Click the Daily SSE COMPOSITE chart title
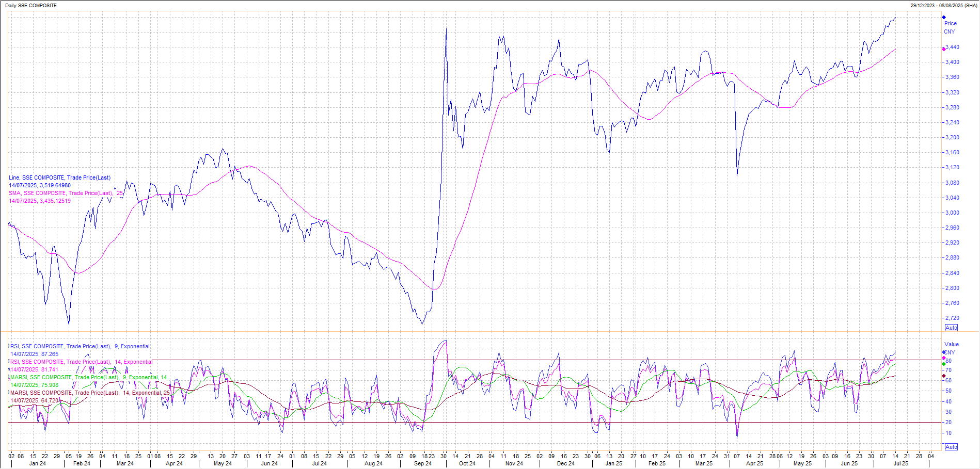The height and width of the screenshot is (469, 980). coord(31,5)
